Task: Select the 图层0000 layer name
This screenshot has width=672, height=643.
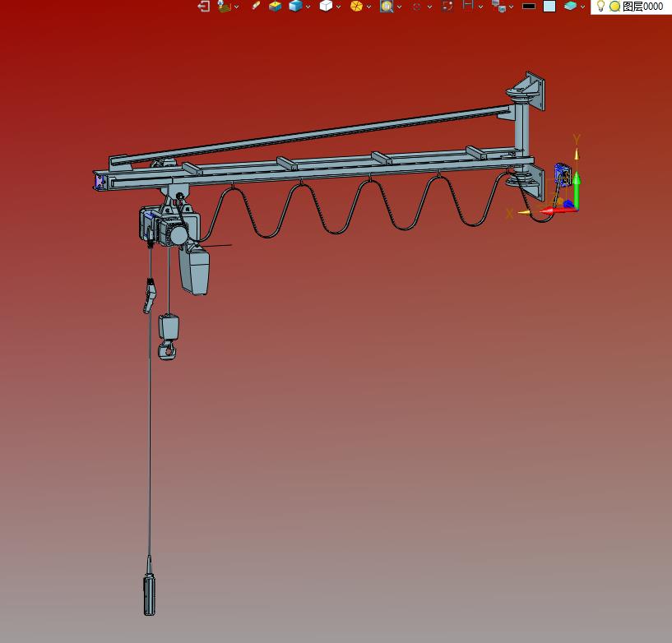Action: (642, 6)
